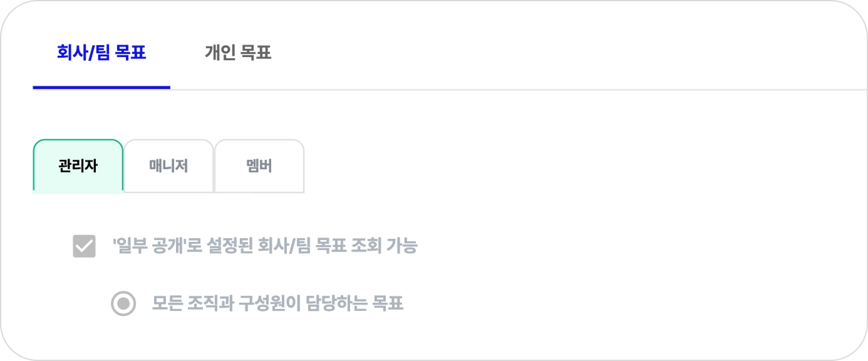Return to company/team goals via 회사/팀 목표

click(x=101, y=53)
